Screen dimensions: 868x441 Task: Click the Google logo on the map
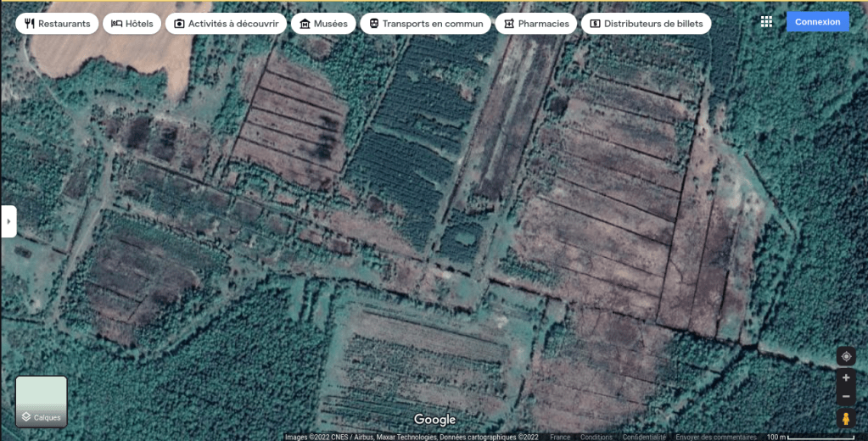[x=434, y=420]
